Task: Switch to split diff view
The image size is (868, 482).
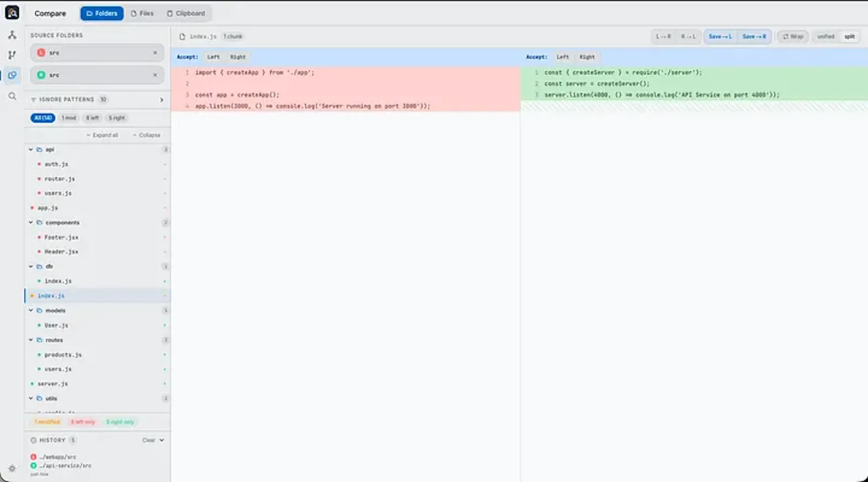Action: click(x=850, y=36)
